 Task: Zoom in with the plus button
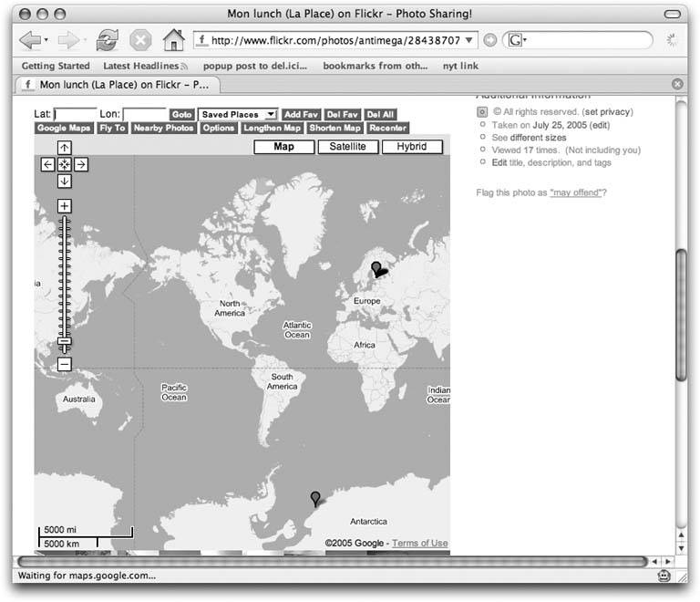point(65,206)
